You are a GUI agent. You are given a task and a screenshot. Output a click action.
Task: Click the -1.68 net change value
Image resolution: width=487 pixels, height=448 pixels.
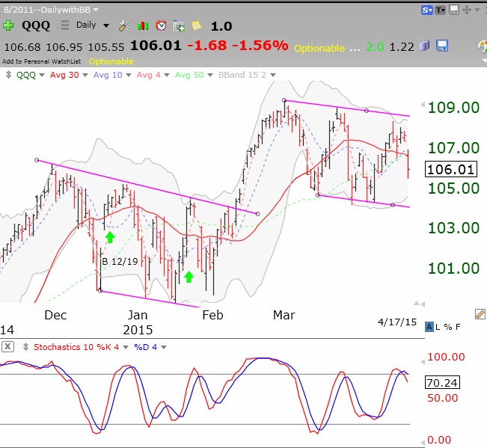click(207, 46)
